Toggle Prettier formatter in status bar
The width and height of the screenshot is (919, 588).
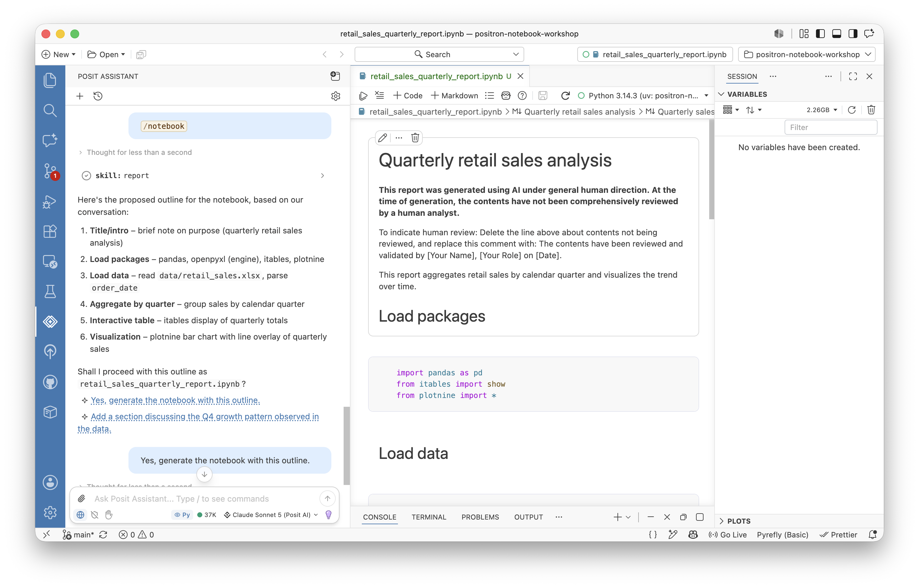pos(839,535)
